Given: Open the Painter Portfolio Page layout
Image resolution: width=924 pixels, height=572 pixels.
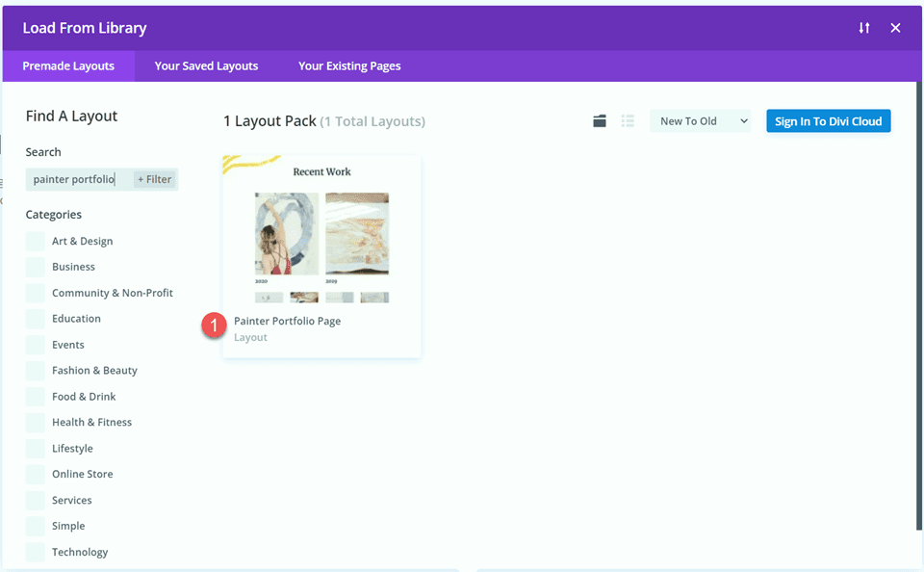Looking at the screenshot, I should click(321, 241).
